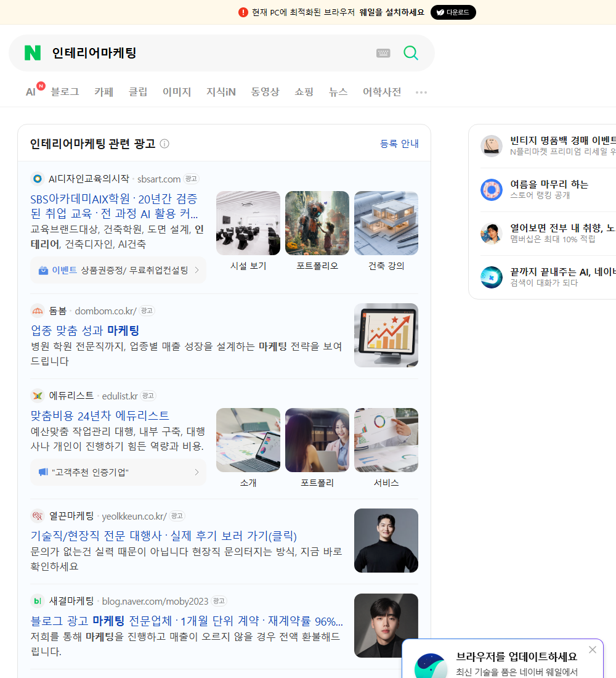The width and height of the screenshot is (616, 678).
Task: Switch to the 카페 tab
Action: click(x=103, y=92)
